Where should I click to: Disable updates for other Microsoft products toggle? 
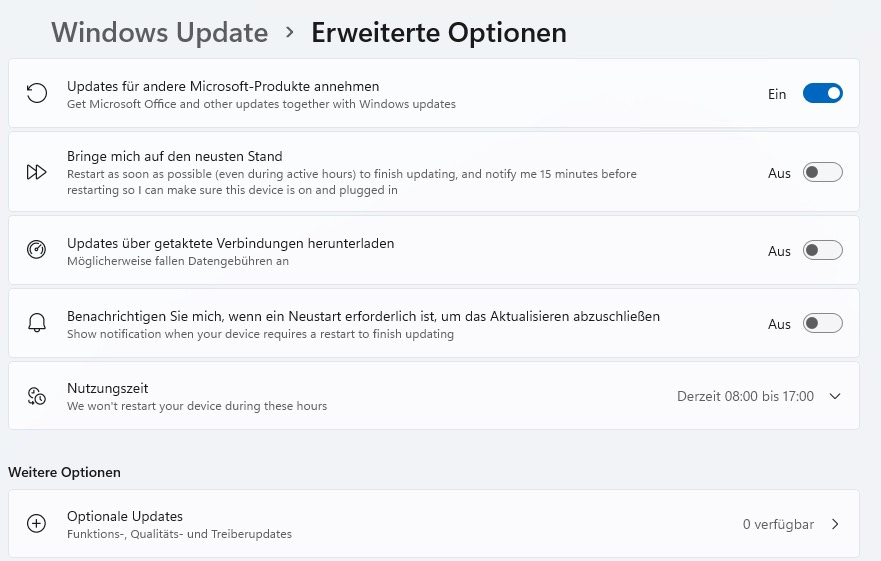(x=822, y=94)
